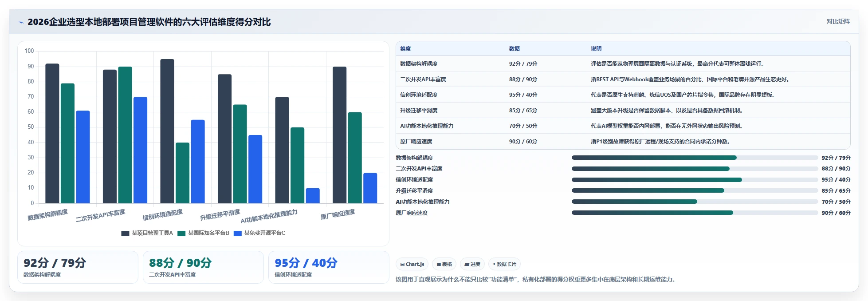
Task: Click the description starting 代表AI模型权重
Action: [x=667, y=126]
